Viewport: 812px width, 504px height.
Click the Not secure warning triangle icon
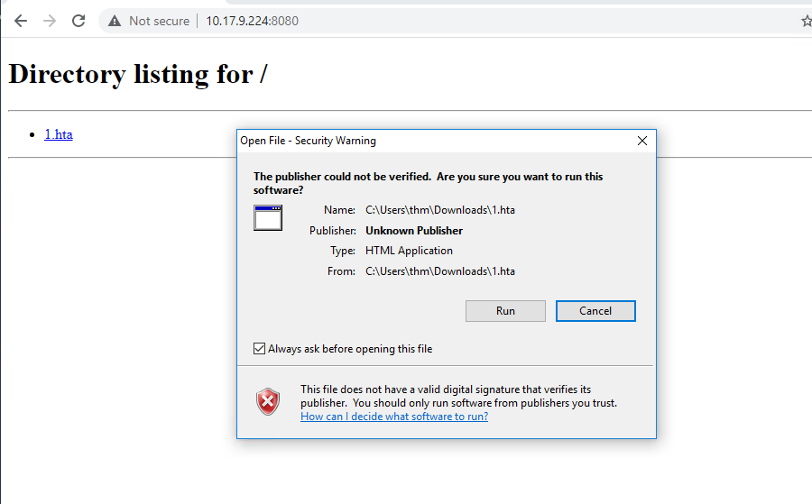pyautogui.click(x=115, y=21)
